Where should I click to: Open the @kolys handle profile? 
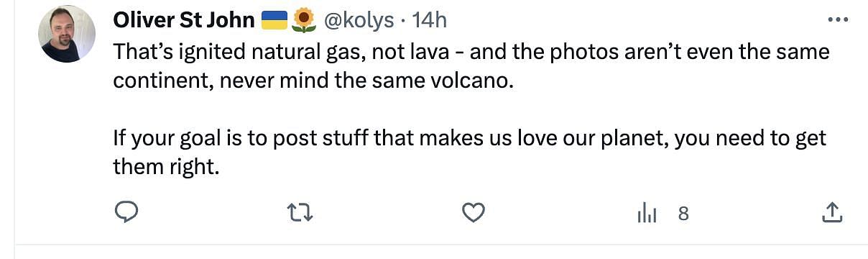(359, 20)
